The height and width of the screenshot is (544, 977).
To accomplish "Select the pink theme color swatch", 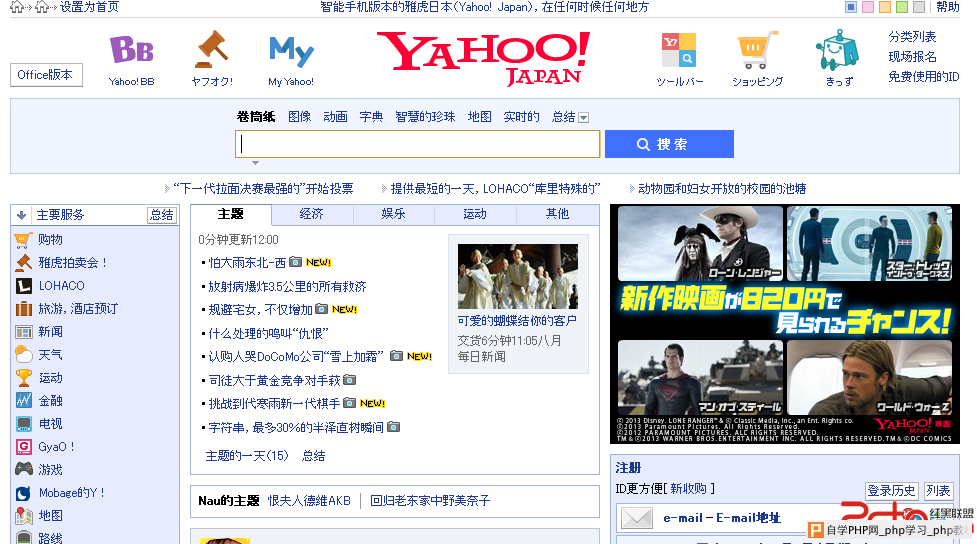I will (867, 7).
